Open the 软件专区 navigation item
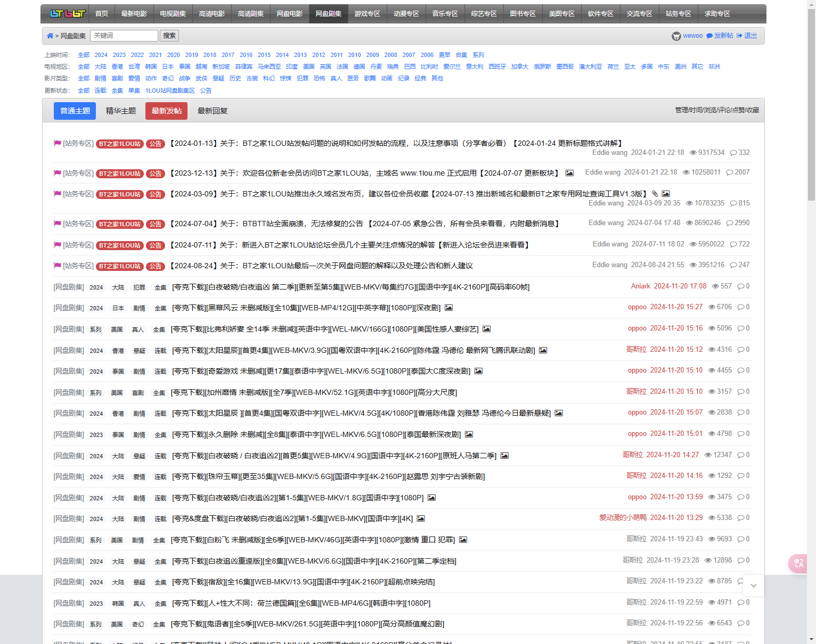 (601, 14)
